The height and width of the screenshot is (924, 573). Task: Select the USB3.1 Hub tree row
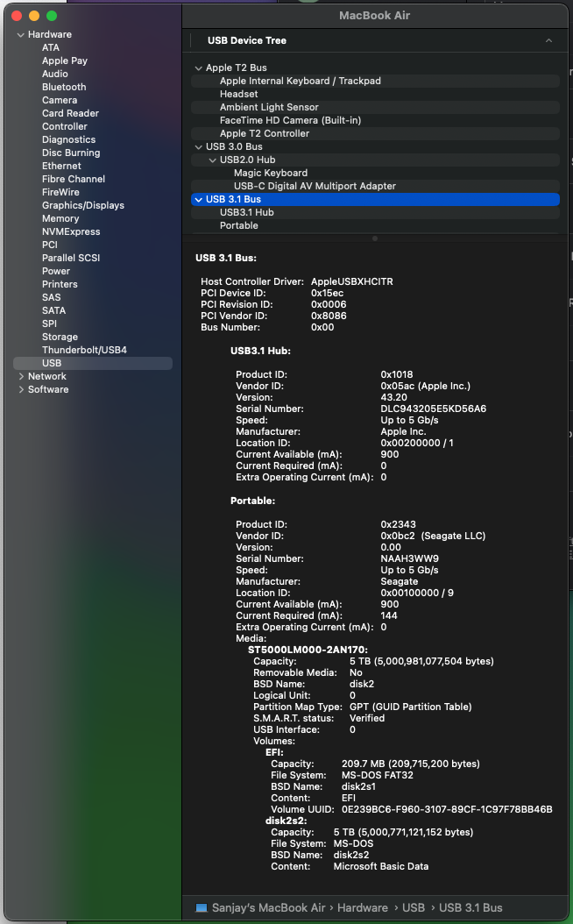(375, 213)
